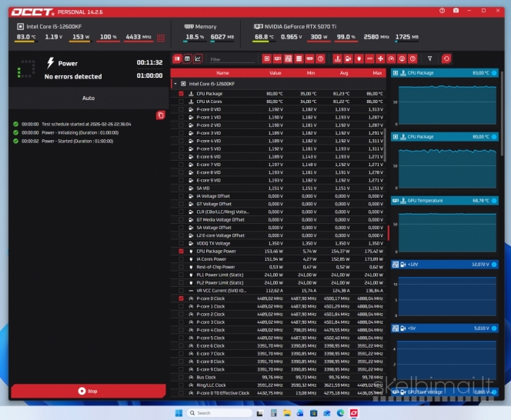Show only fan sensors
This screenshot has height=420, width=511.
380,59
